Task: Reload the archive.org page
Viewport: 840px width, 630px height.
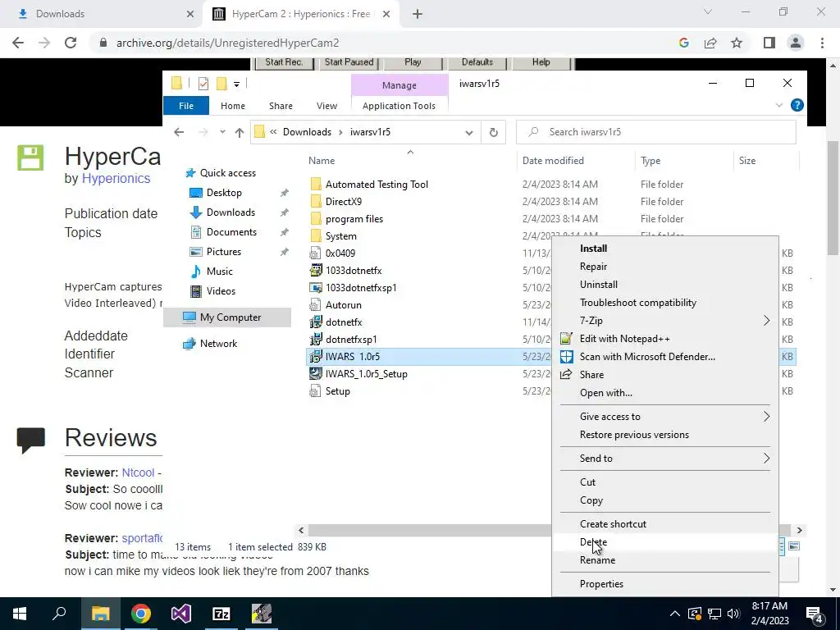Action: (x=71, y=43)
